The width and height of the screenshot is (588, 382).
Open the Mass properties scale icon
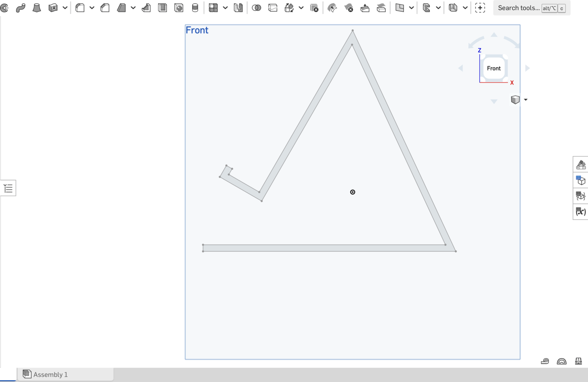pos(578,361)
